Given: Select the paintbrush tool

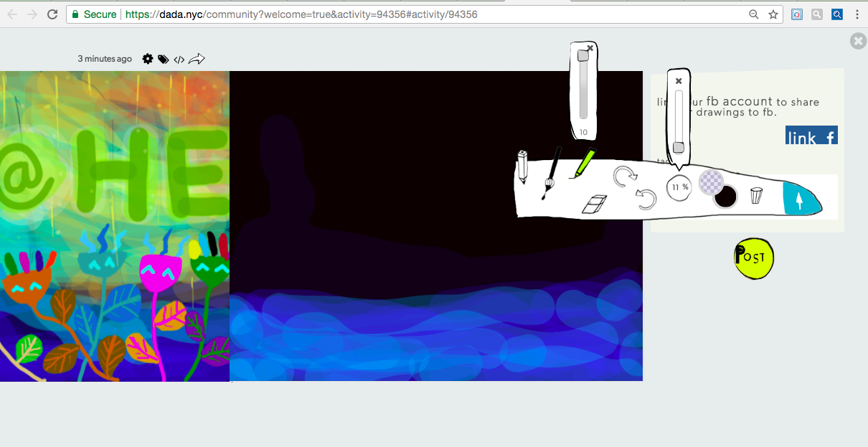Looking at the screenshot, I should coord(552,172).
